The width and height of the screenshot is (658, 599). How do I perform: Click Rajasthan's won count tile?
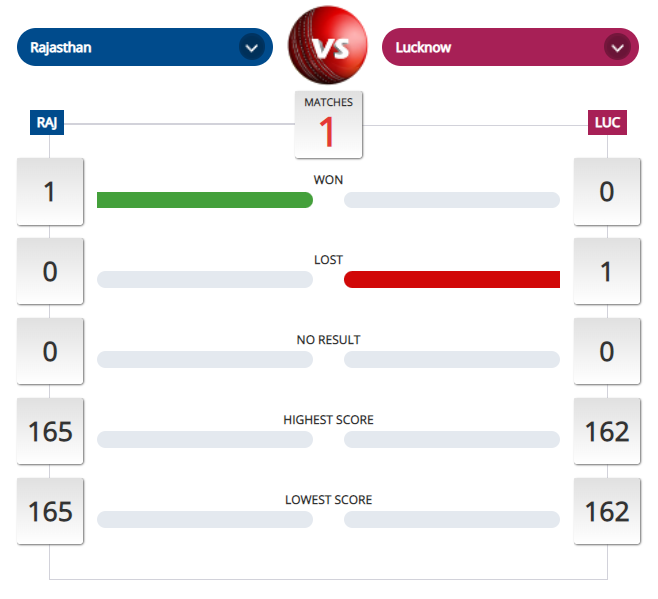[50, 191]
